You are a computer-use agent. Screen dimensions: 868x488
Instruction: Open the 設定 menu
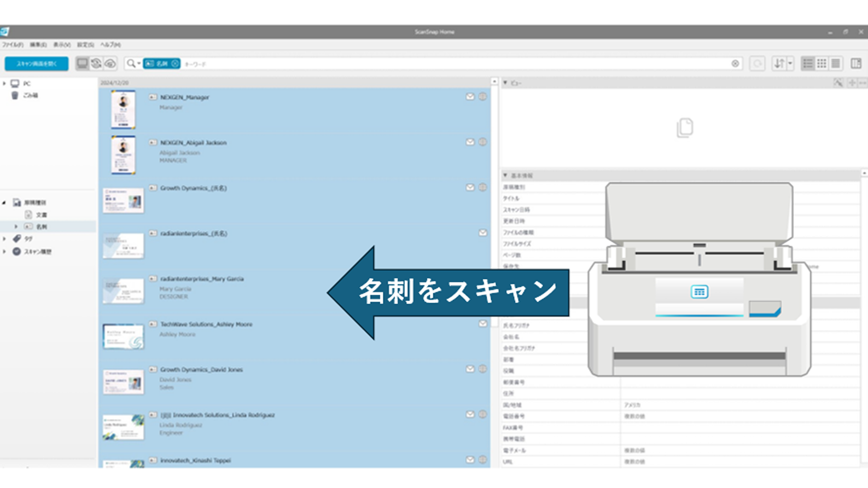pyautogui.click(x=85, y=45)
